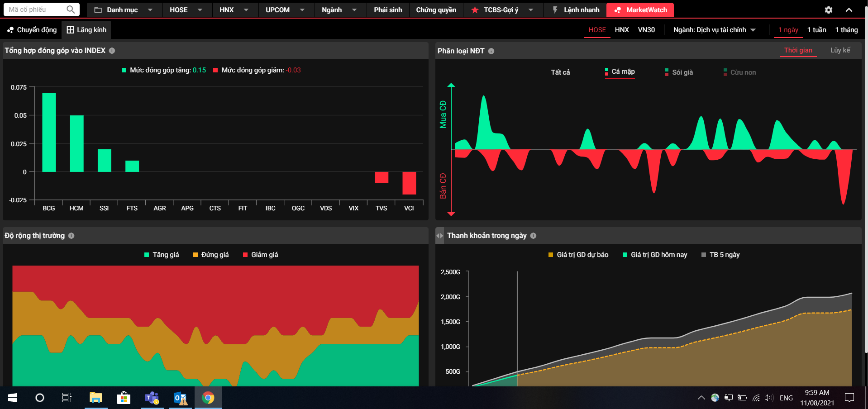Click the panel resize arrows beside Thanh khoản

[x=439, y=236]
